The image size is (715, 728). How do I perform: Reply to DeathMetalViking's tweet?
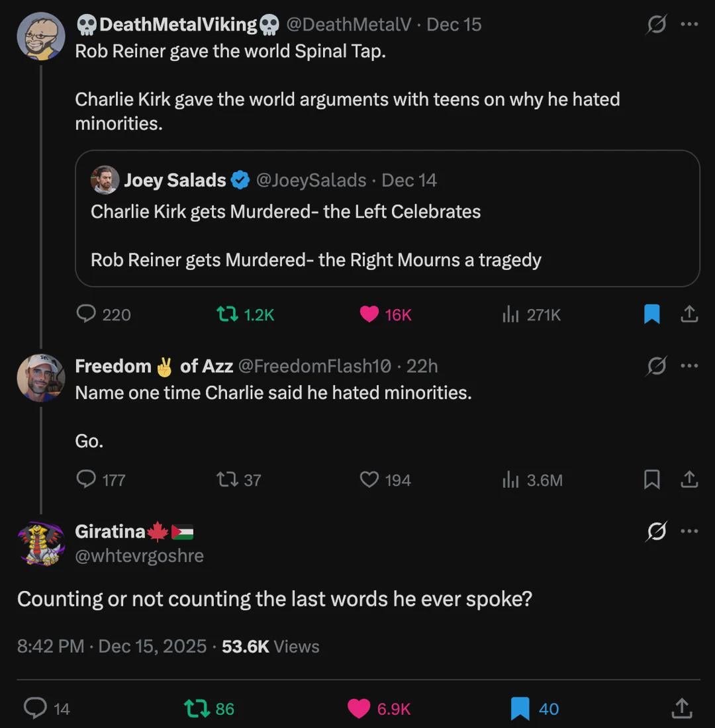(x=87, y=314)
